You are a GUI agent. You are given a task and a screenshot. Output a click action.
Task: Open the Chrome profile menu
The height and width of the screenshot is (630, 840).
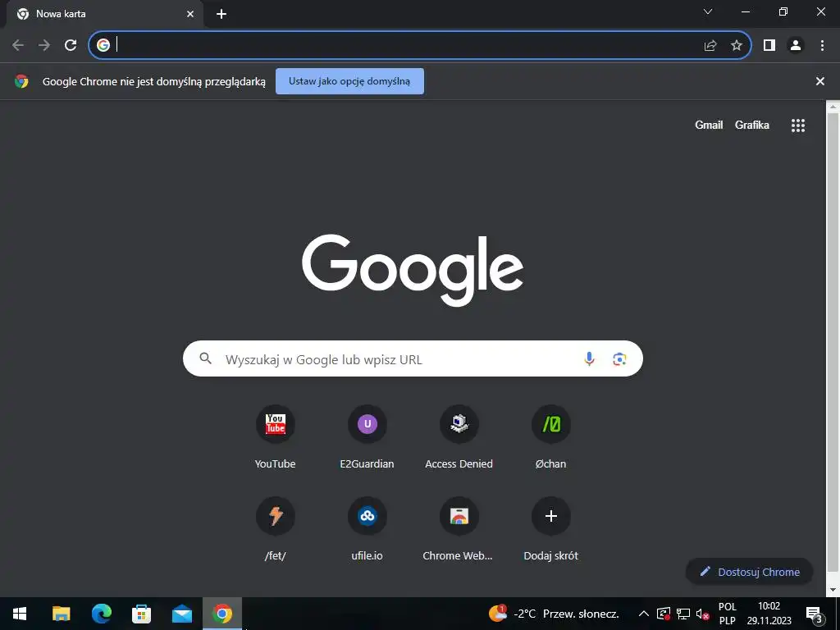pos(796,46)
